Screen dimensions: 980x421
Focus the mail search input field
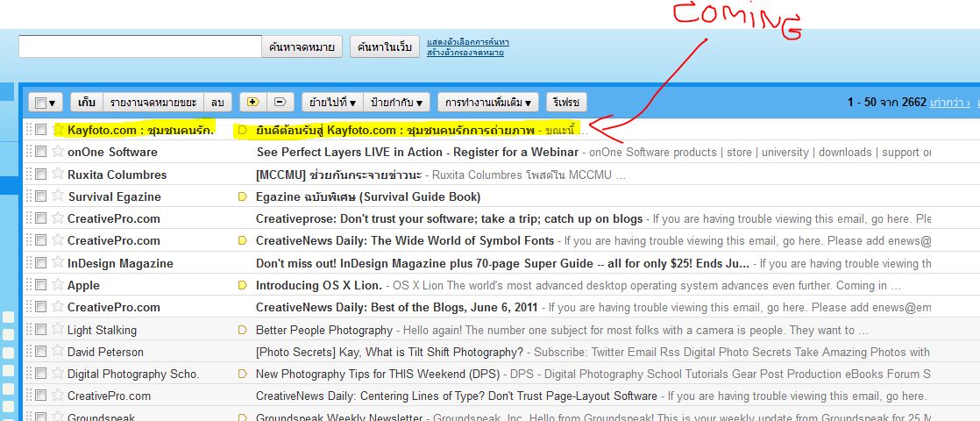click(140, 46)
